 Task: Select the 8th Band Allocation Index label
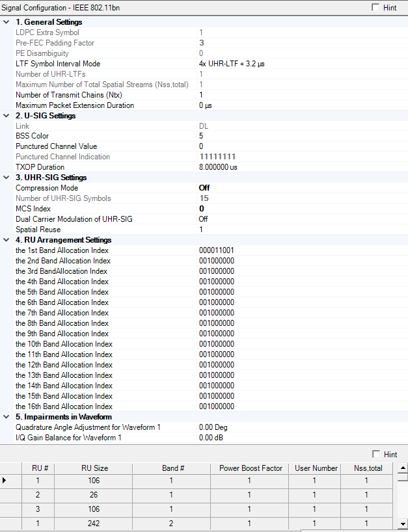coord(62,323)
